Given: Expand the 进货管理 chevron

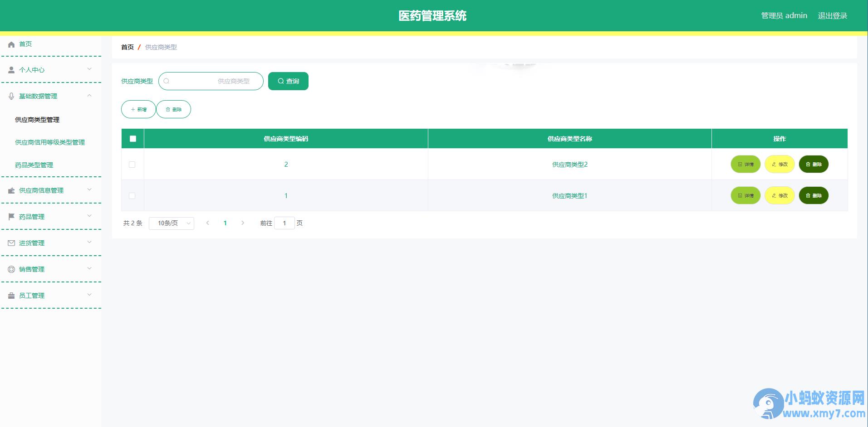Looking at the screenshot, I should (89, 242).
